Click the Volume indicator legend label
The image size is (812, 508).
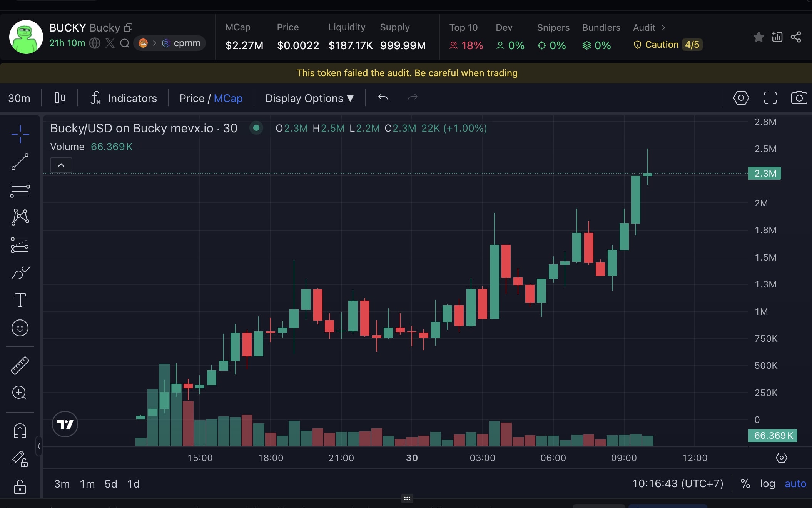click(67, 147)
